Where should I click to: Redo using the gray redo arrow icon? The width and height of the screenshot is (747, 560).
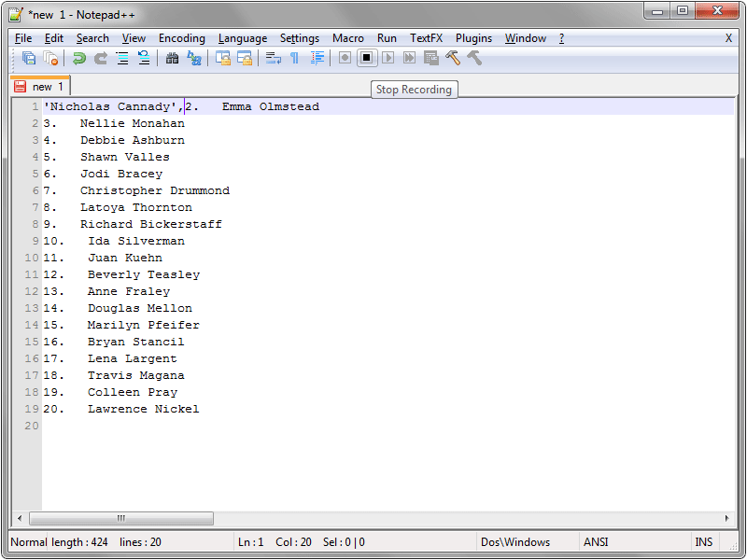(100, 58)
